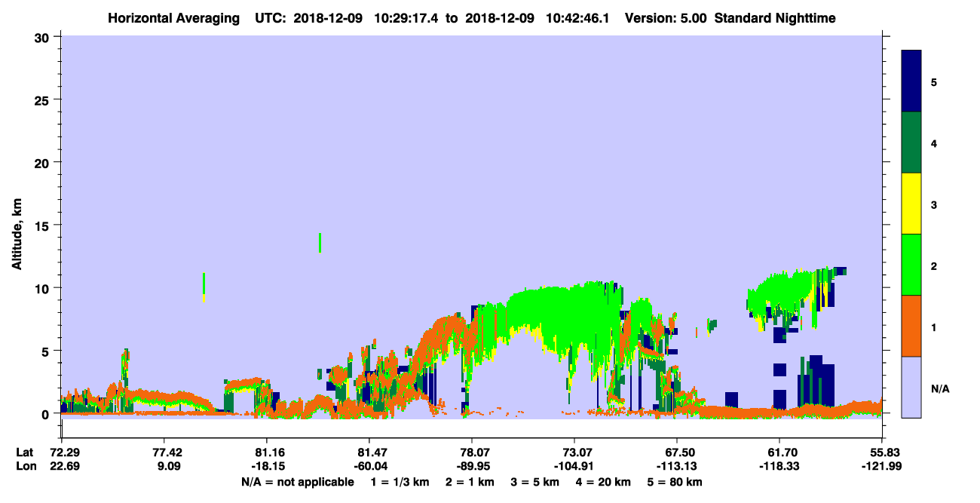Click longitude value -18.15
Viewport: 980px width, 503px height.
click(266, 467)
